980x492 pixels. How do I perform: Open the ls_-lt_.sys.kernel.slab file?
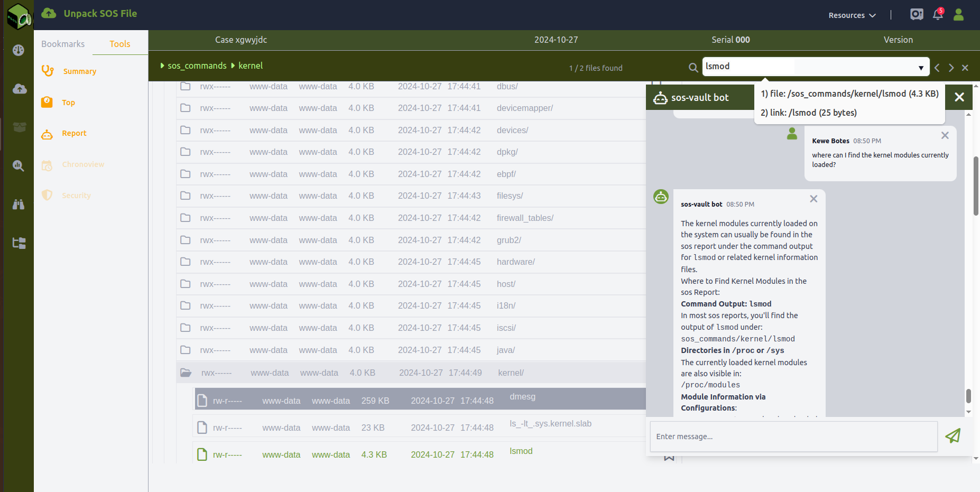point(551,423)
